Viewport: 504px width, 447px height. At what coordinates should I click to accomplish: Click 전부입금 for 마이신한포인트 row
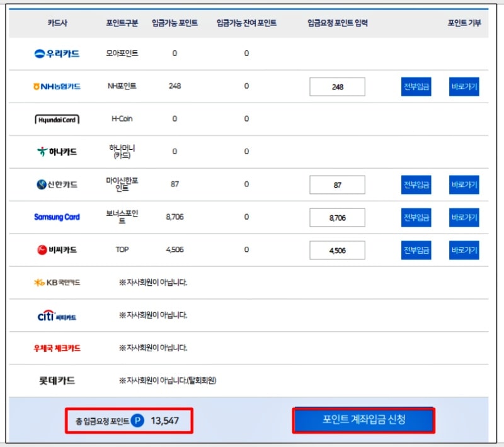click(x=416, y=184)
